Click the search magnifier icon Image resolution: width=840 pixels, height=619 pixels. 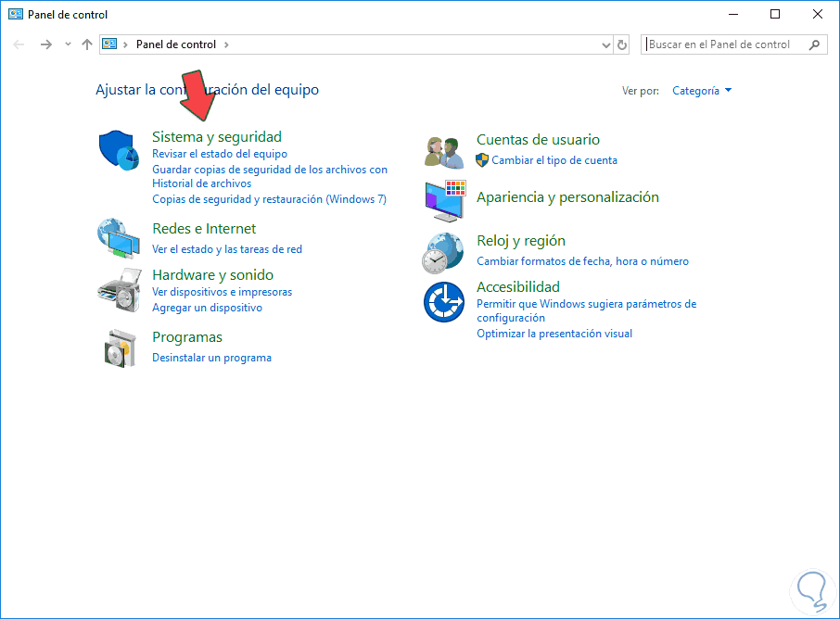pos(814,44)
